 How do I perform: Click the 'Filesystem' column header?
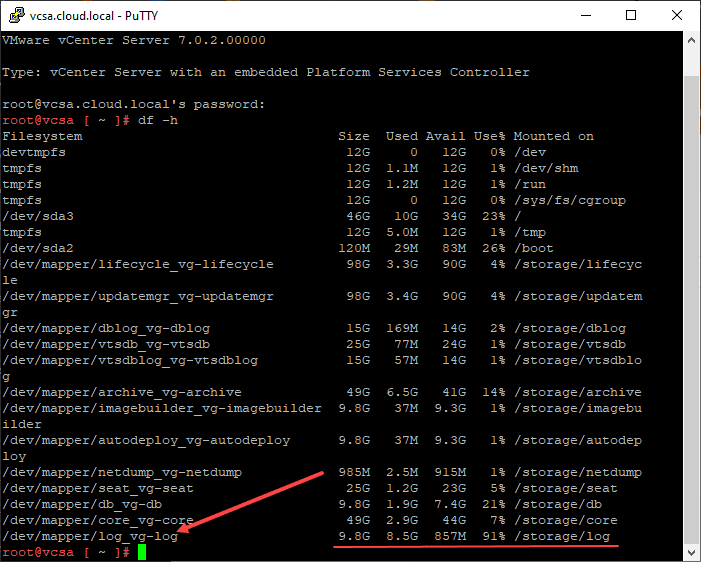(42, 136)
